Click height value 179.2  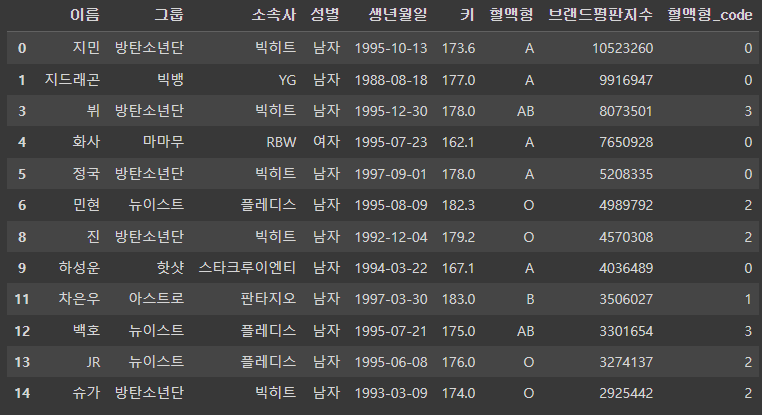click(x=458, y=237)
